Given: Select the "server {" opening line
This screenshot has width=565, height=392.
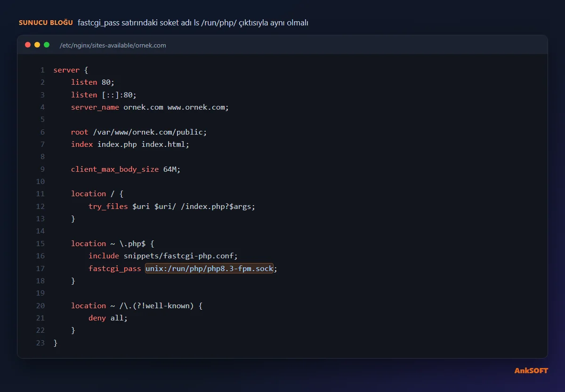Looking at the screenshot, I should pos(71,70).
